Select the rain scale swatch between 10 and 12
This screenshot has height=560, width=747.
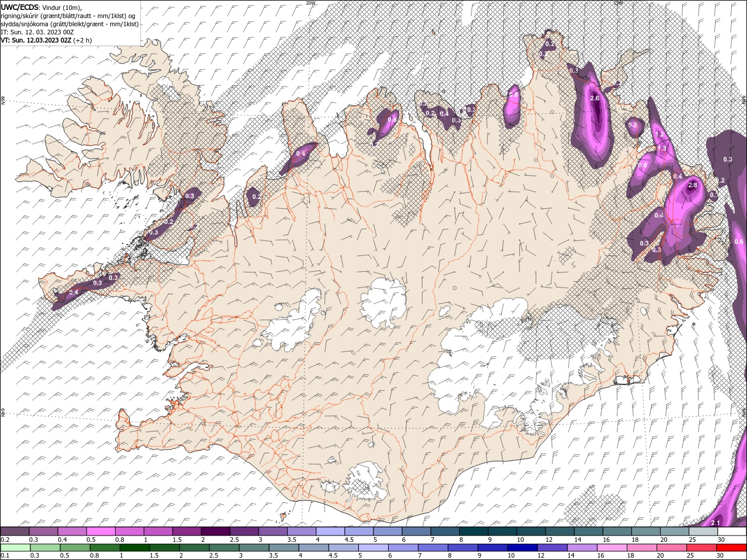522,548
